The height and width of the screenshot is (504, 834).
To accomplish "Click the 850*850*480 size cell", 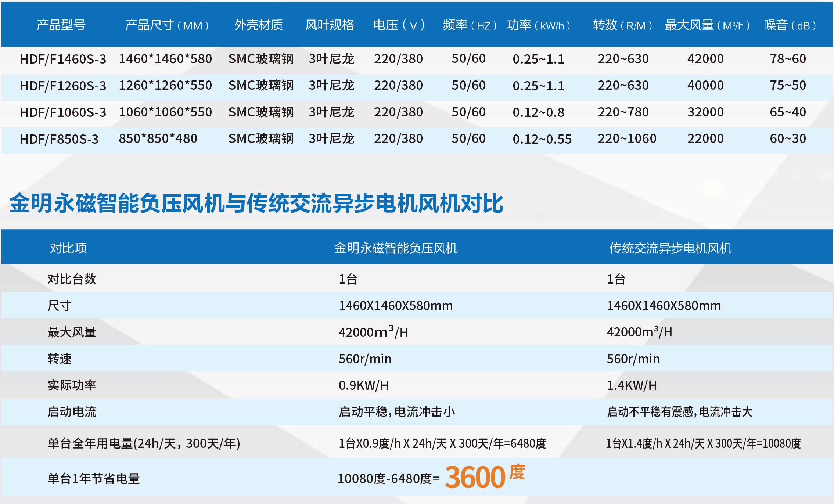I will click(x=158, y=138).
